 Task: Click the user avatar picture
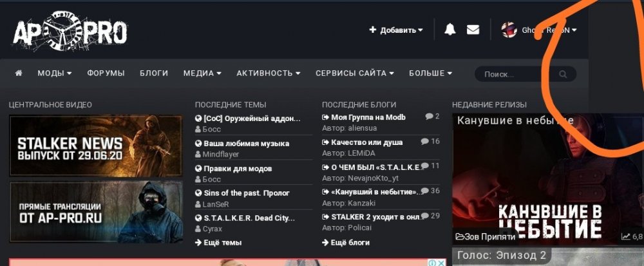509,30
